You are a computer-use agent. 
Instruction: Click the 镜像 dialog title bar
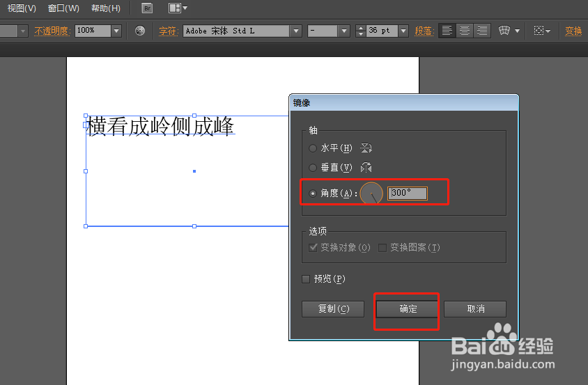click(x=404, y=103)
